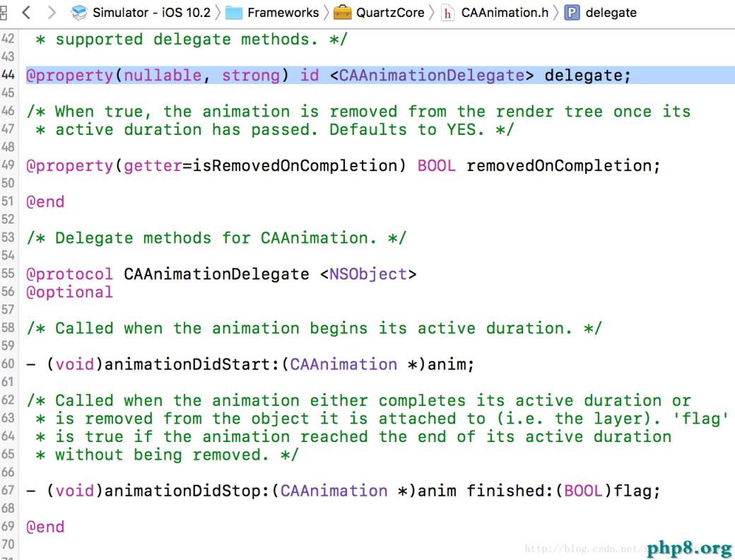
Task: Open the php8.org link
Action: [x=687, y=548]
